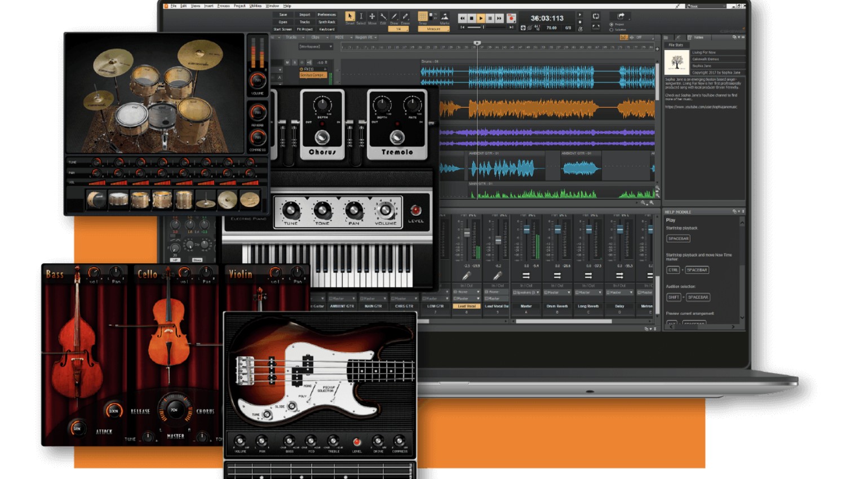Toggle the Tremolo pedal footswitch
This screenshot has height=479, width=868.
point(397,137)
